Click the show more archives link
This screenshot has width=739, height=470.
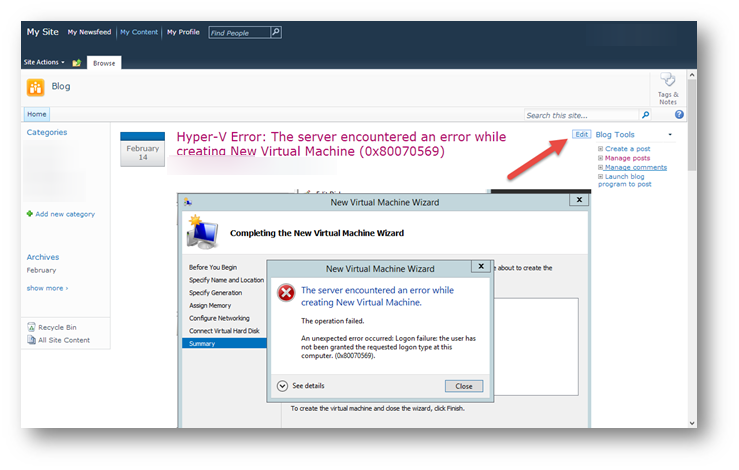coord(47,288)
